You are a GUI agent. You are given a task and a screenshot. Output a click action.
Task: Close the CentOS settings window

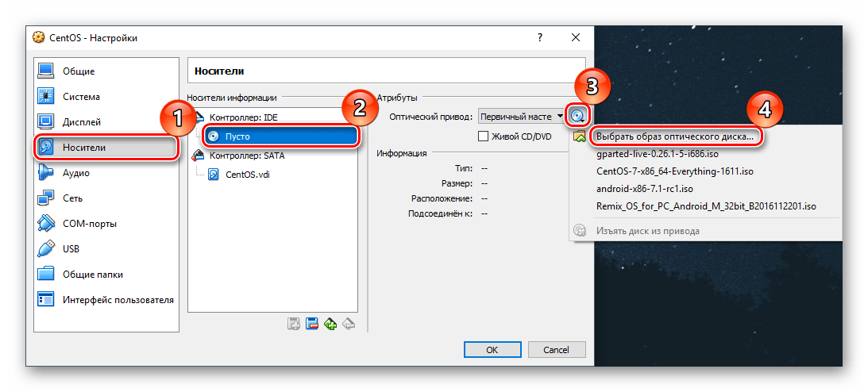click(576, 37)
